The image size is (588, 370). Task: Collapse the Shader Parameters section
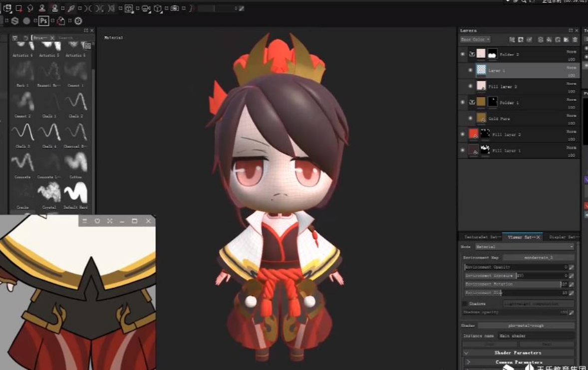click(x=465, y=353)
